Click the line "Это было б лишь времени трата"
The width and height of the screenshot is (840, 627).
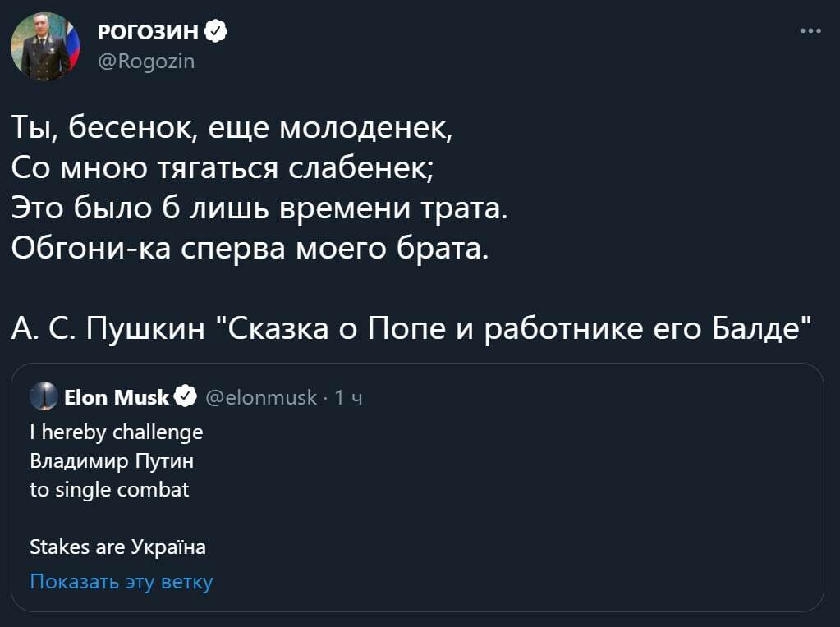260,207
